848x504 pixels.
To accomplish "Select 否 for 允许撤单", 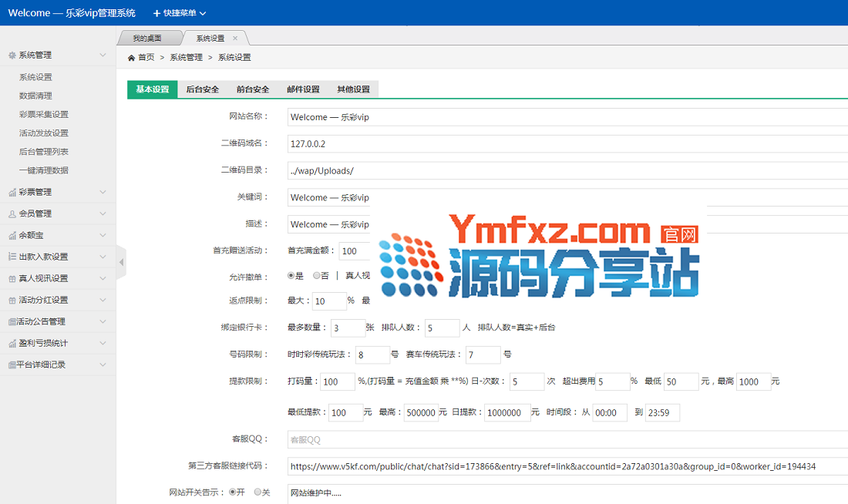I will tap(316, 275).
